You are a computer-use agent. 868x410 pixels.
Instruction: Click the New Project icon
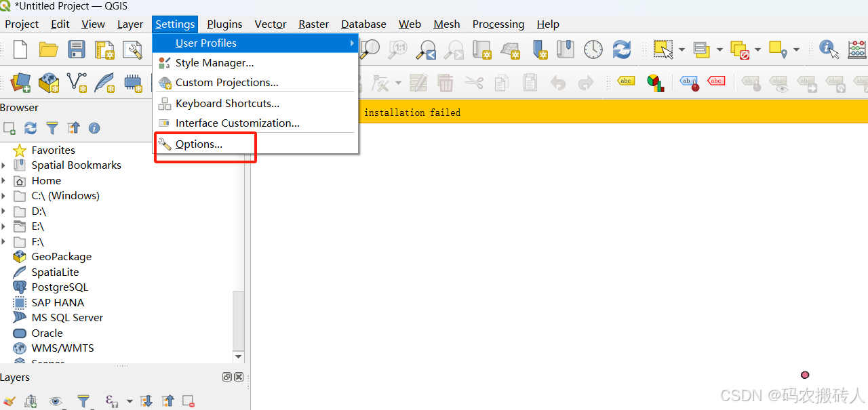pyautogui.click(x=20, y=49)
